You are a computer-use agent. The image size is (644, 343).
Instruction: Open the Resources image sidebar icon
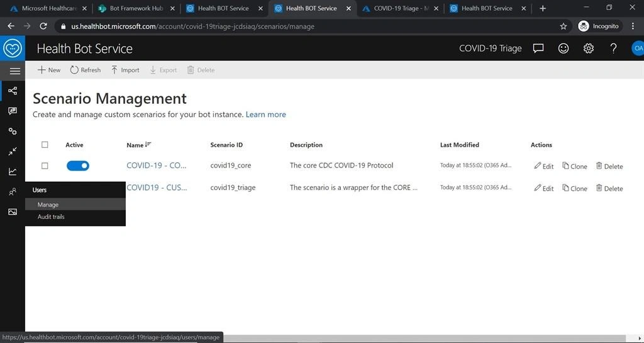point(13,211)
